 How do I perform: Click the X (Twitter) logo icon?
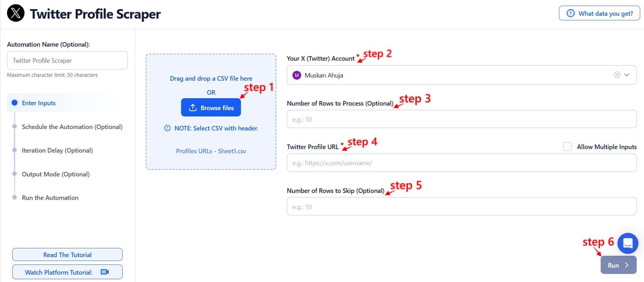pos(15,14)
